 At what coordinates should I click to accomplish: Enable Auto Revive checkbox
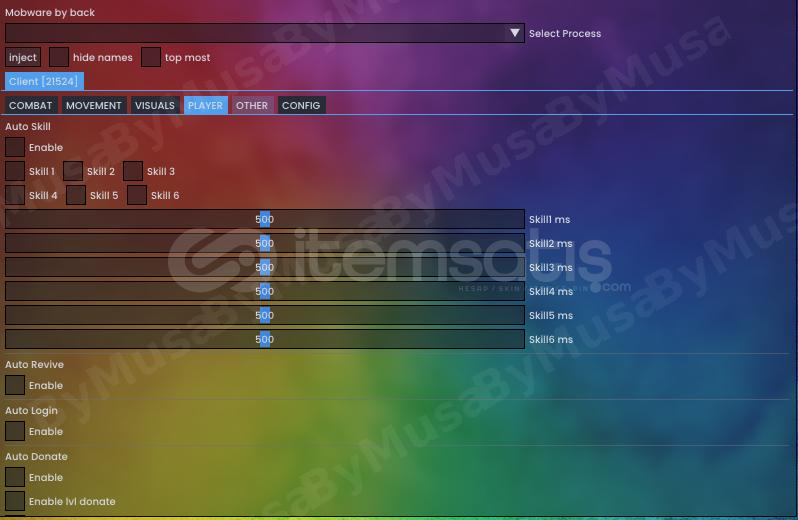(15, 386)
